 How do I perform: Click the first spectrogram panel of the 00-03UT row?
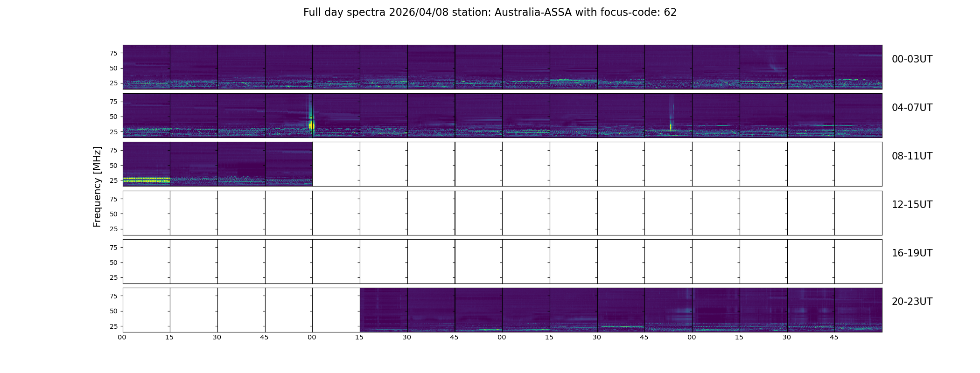[146, 67]
